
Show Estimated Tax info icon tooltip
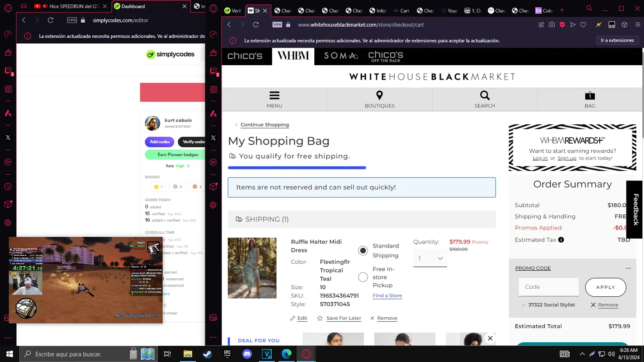[561, 240]
